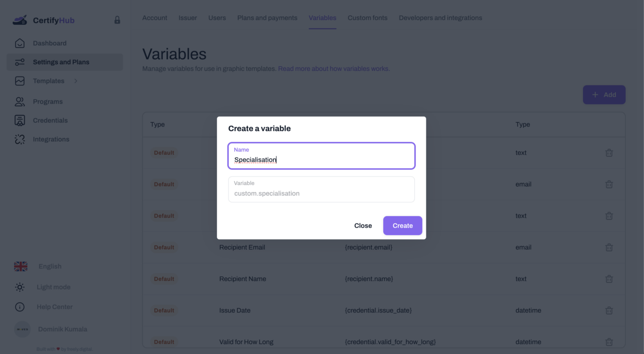Viewport: 644px width, 354px height.
Task: Open the Credentials section
Action: point(50,120)
